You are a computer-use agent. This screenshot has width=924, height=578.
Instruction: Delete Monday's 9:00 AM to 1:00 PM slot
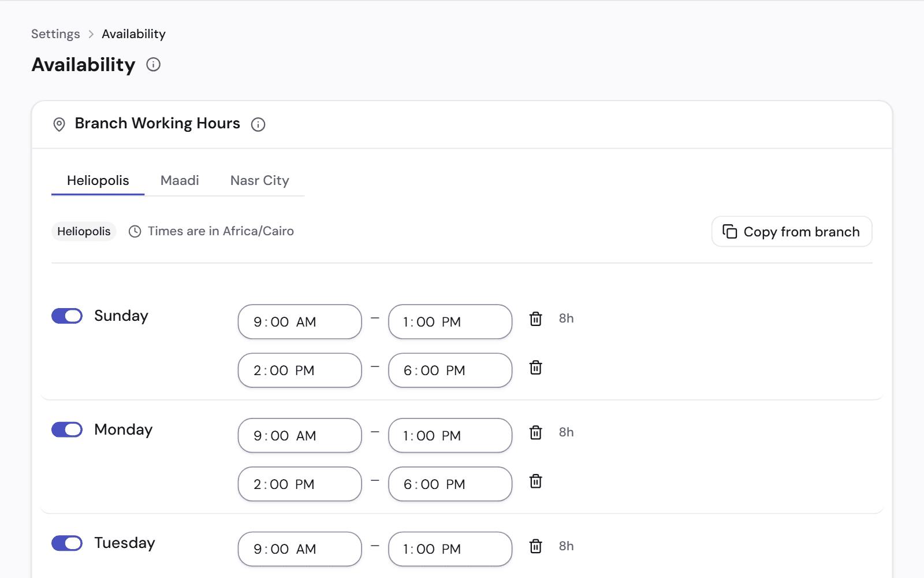click(536, 432)
